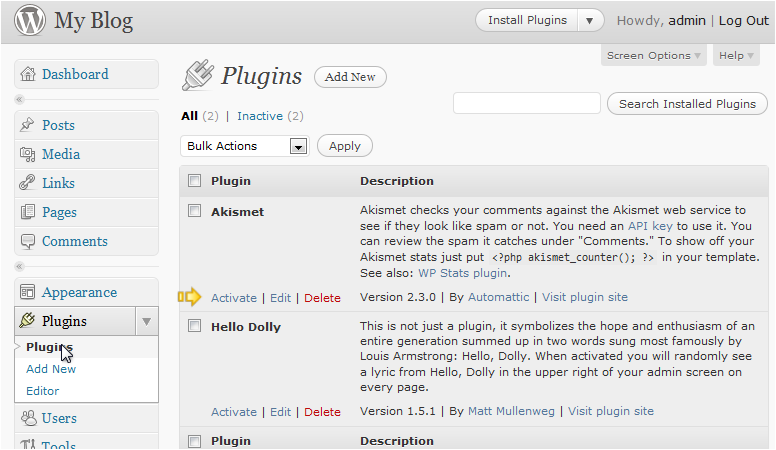Delete the Akismet plugin

tap(322, 298)
